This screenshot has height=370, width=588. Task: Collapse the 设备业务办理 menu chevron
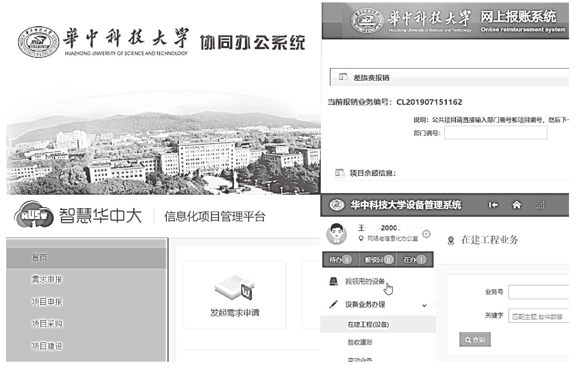pos(424,305)
